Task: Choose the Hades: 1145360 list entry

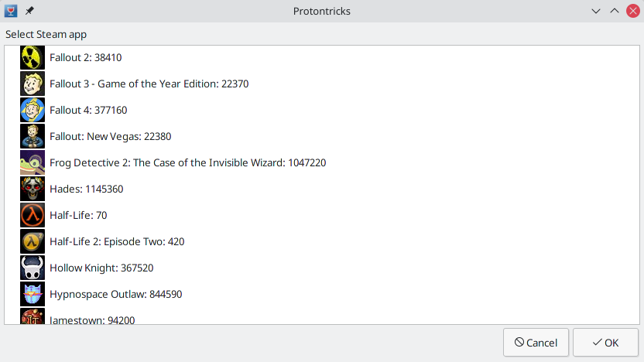Action: tap(86, 189)
